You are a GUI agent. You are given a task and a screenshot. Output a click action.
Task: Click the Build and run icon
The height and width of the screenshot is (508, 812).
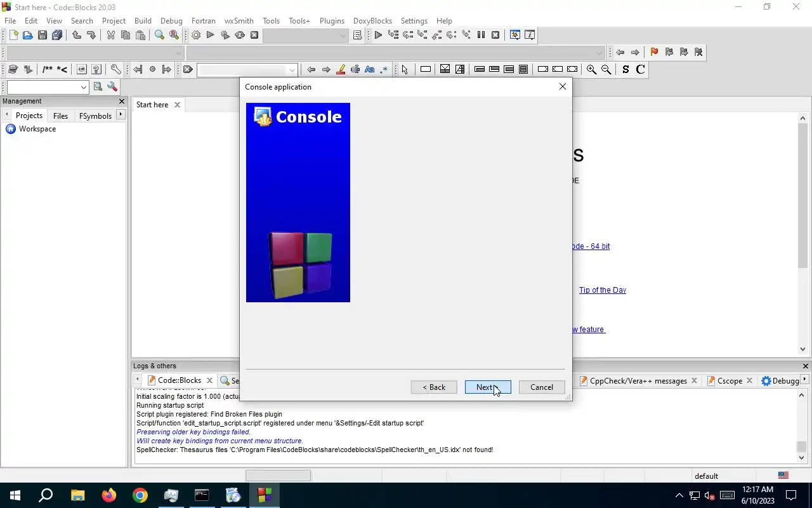225,36
